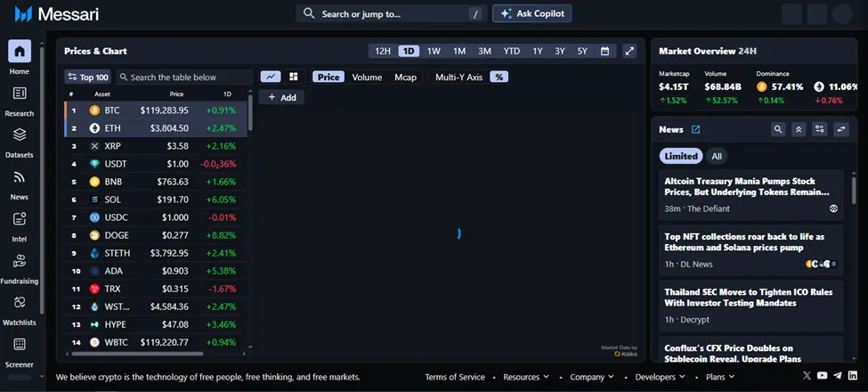
Task: Sort table by Price column header
Action: 176,94
